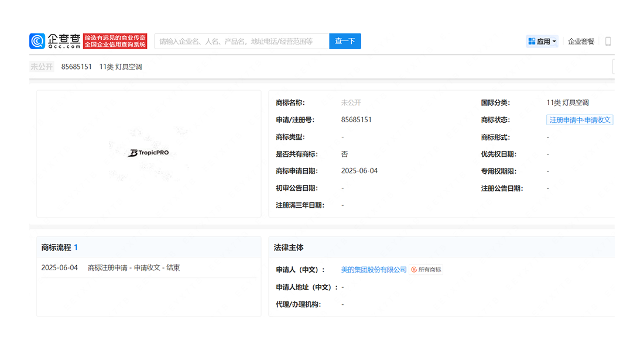Click the Qcc.com logo icon
This screenshot has width=644, height=351.
pos(37,41)
